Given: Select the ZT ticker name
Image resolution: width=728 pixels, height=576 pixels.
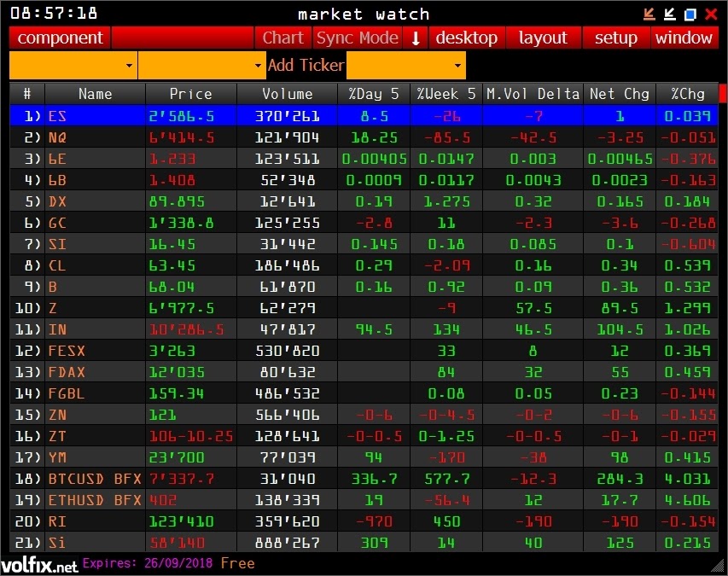Looking at the screenshot, I should [57, 436].
